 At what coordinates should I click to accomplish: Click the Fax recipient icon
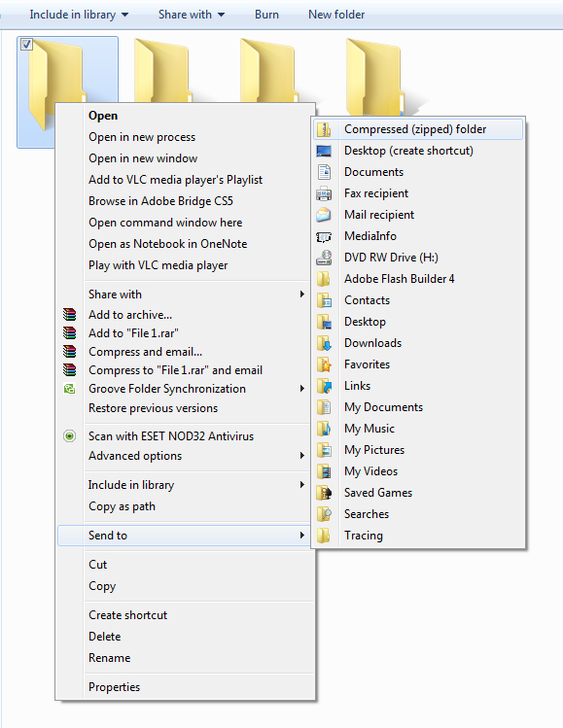tap(324, 193)
